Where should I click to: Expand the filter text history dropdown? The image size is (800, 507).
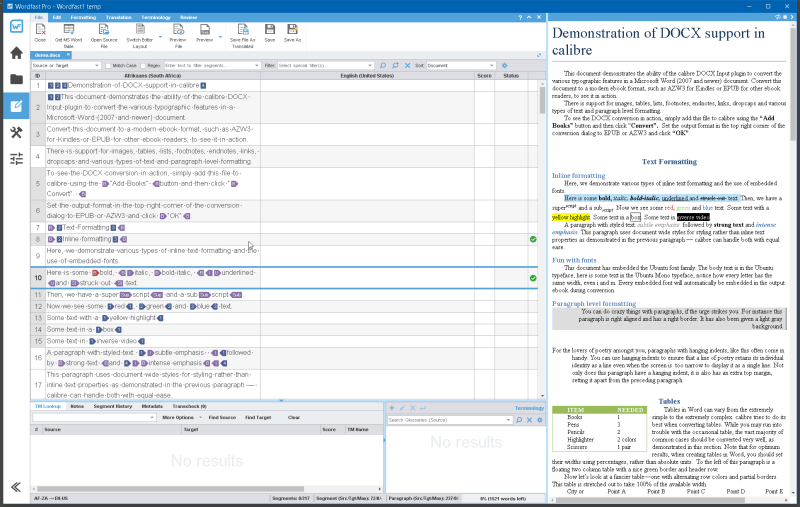tap(257, 65)
